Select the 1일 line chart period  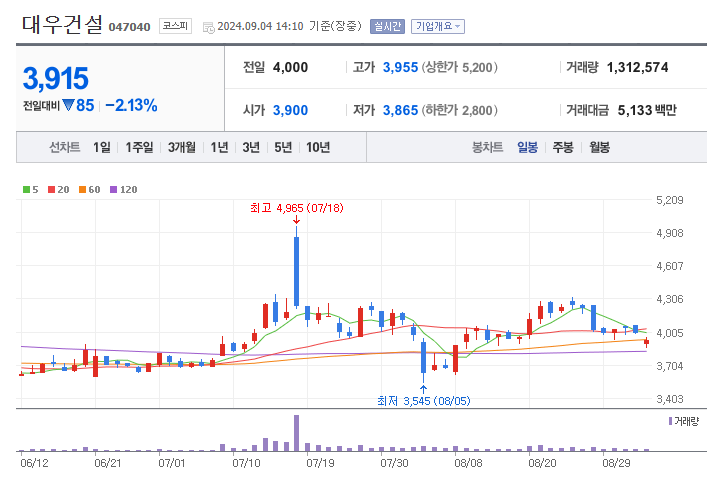[x=102, y=147]
